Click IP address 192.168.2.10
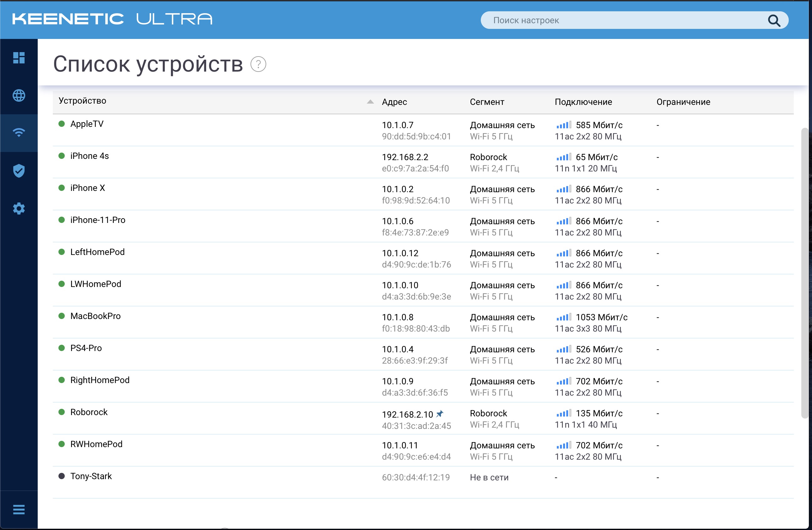 click(407, 414)
